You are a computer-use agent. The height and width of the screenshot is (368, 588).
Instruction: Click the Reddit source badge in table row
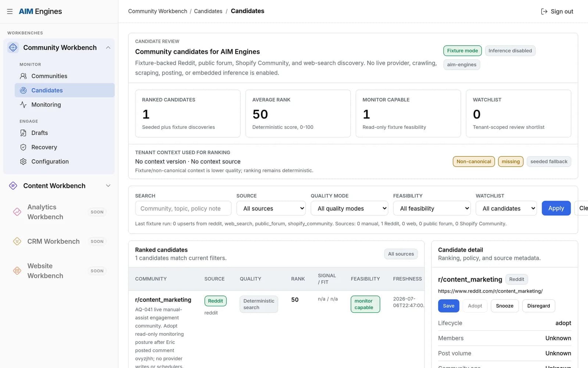215,301
